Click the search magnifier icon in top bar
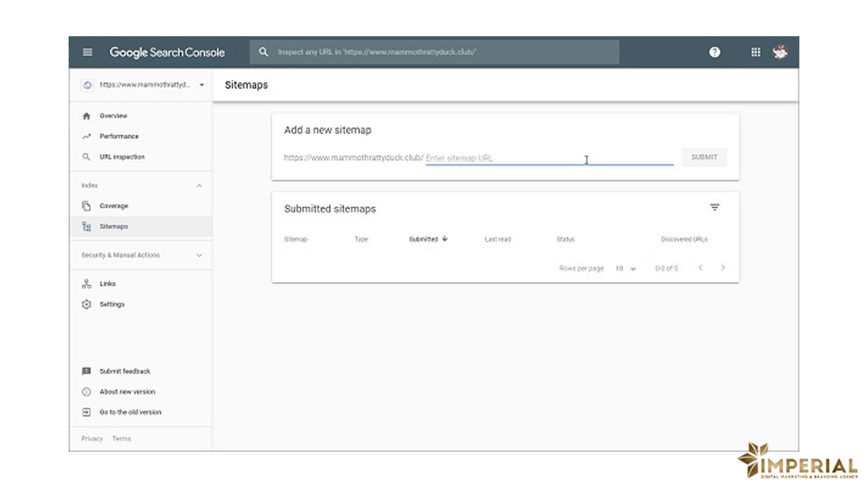Screen dimensions: 868x488 tap(264, 52)
